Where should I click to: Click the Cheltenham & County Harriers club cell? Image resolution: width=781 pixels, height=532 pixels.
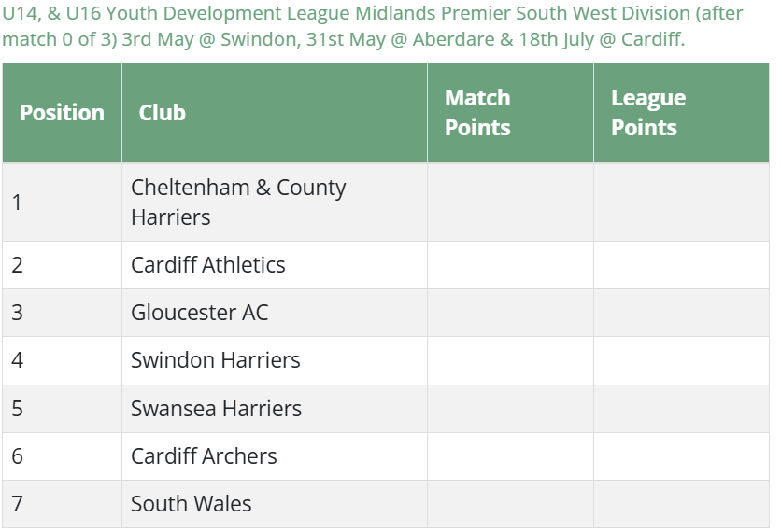pos(238,203)
